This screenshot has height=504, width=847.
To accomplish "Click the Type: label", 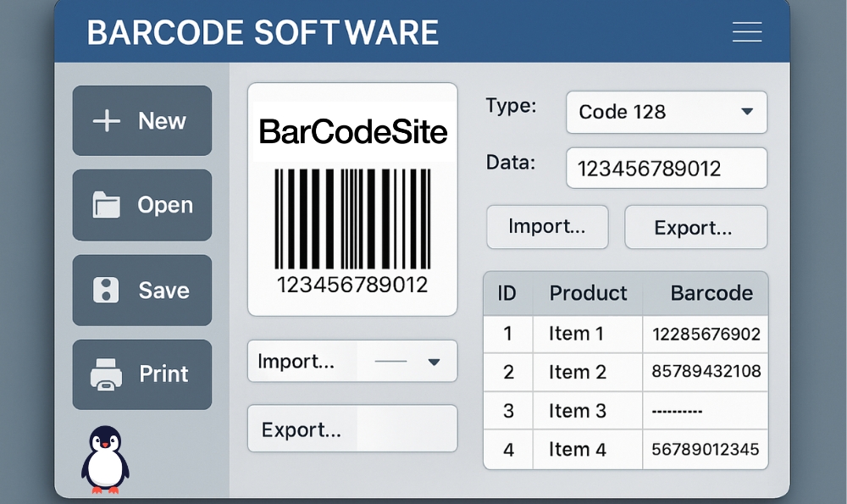I will (511, 105).
